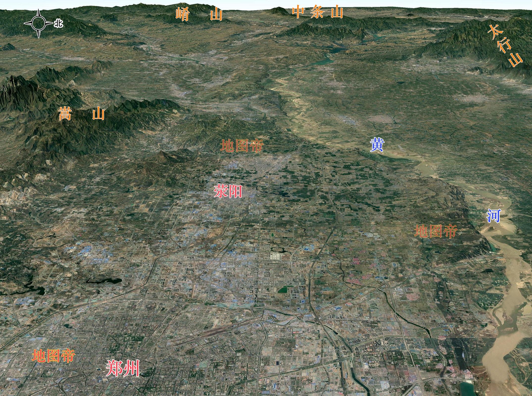This screenshot has width=532, height=396.
Task: Select the 郑州 city label
Action: 123,368
